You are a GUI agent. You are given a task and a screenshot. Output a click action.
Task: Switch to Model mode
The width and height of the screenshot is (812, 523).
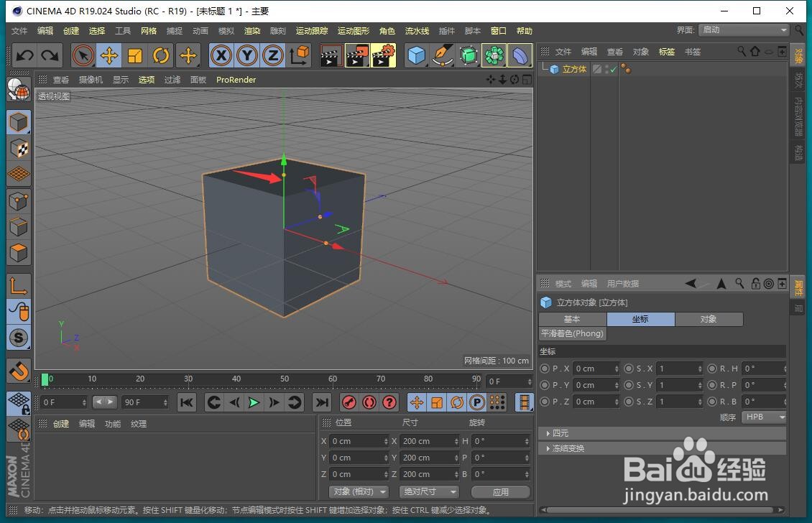click(19, 123)
